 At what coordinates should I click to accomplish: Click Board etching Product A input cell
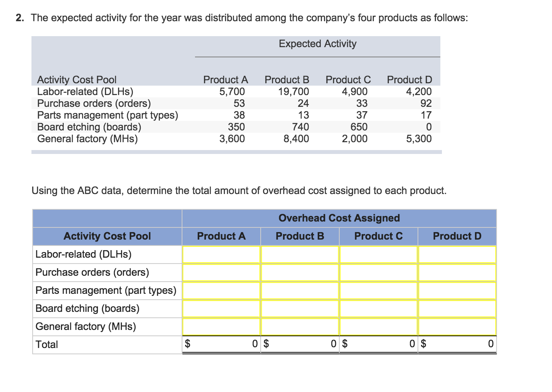(221, 309)
